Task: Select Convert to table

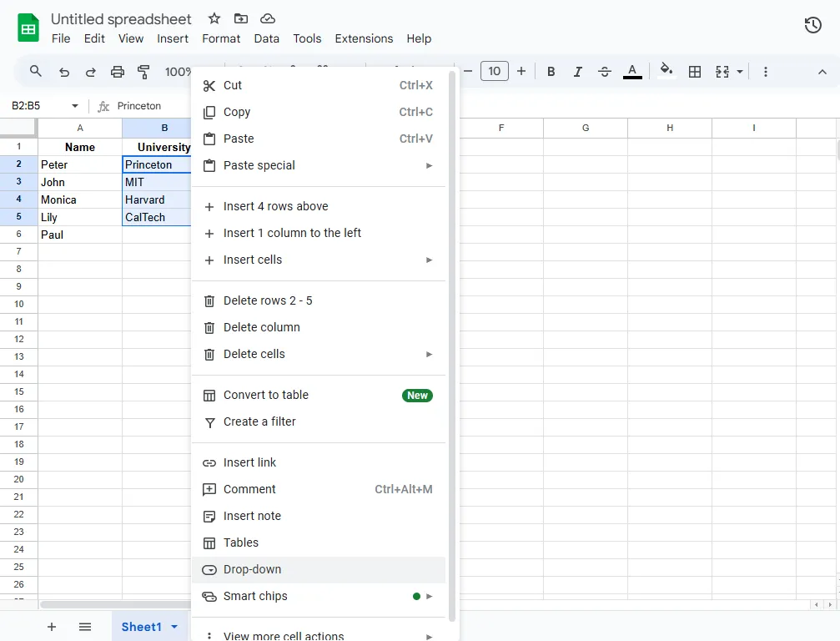Action: 318,395
